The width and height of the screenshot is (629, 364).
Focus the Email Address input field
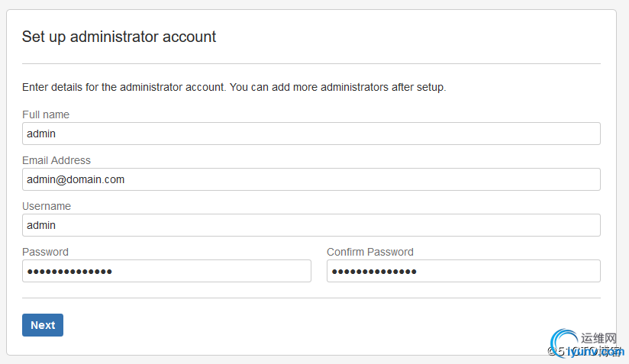point(311,179)
